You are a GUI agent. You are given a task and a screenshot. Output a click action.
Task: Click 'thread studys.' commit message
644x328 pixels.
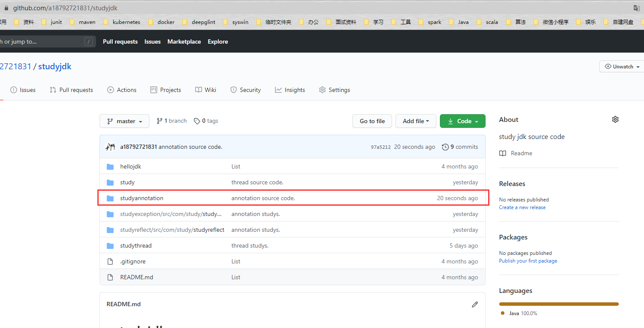click(x=250, y=246)
